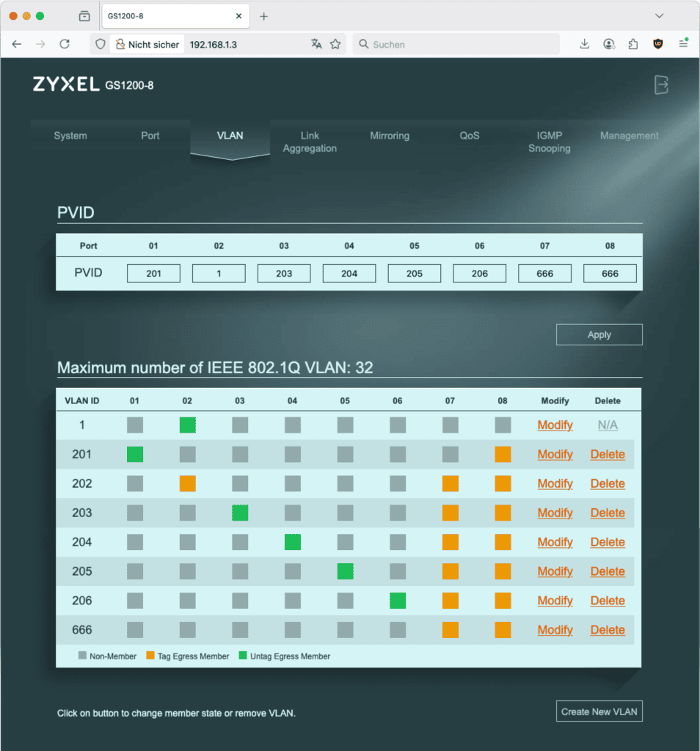Click the Apply button
The height and width of the screenshot is (751, 700).
click(599, 334)
